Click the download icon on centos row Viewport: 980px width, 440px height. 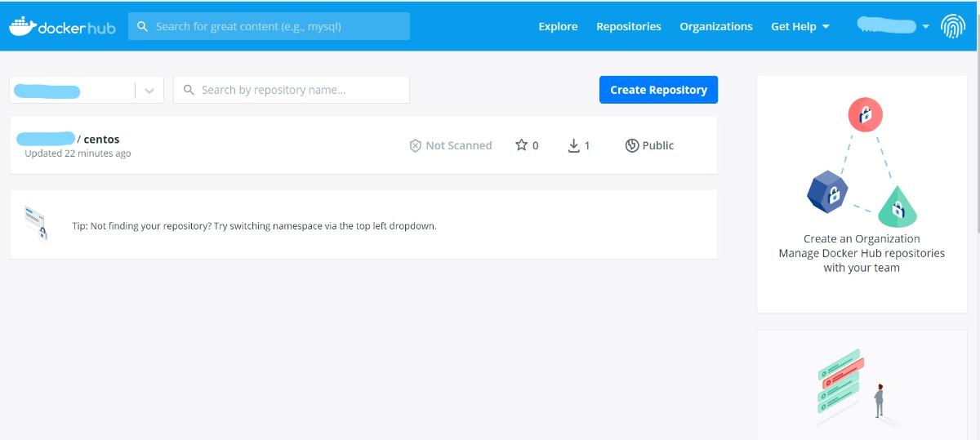(x=573, y=145)
